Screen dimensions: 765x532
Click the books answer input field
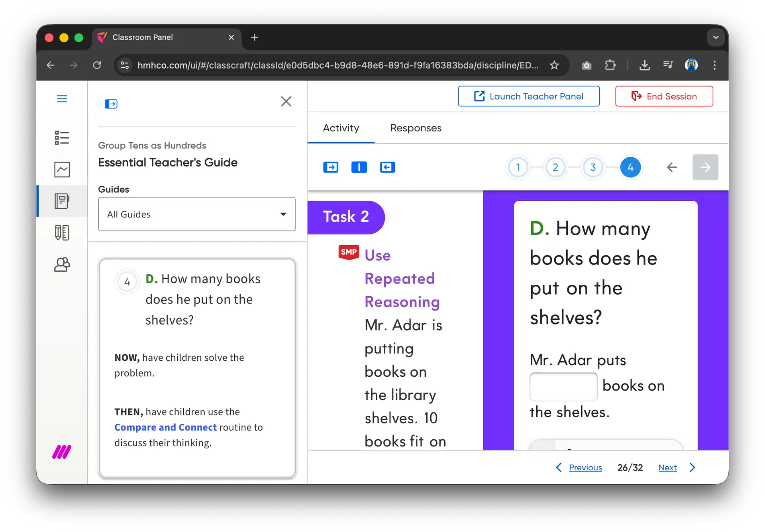[563, 386]
